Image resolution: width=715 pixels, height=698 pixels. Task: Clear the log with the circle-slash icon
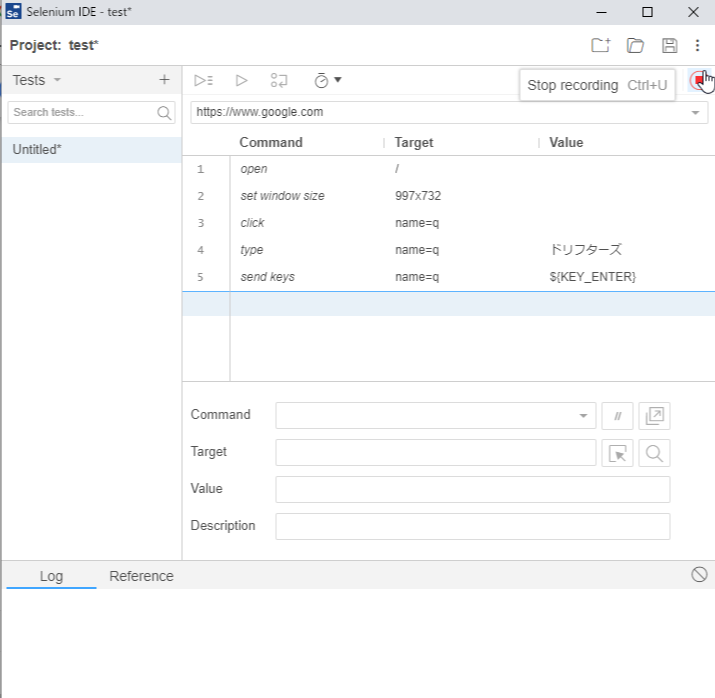[x=699, y=574]
